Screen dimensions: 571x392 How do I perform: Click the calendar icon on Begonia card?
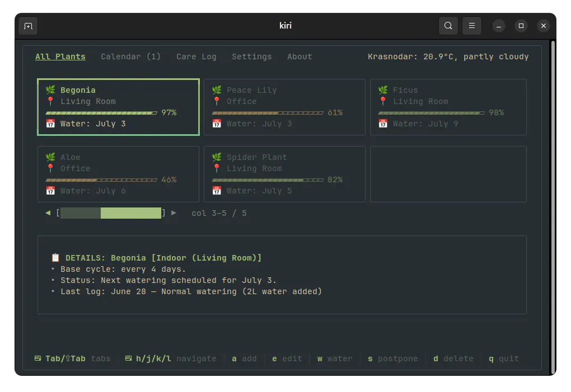pyautogui.click(x=50, y=124)
